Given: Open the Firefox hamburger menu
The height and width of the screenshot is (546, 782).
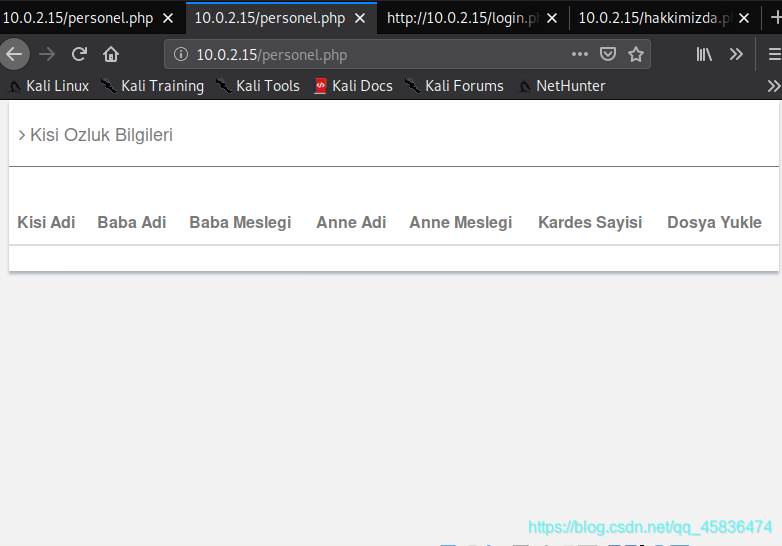Looking at the screenshot, I should click(774, 54).
